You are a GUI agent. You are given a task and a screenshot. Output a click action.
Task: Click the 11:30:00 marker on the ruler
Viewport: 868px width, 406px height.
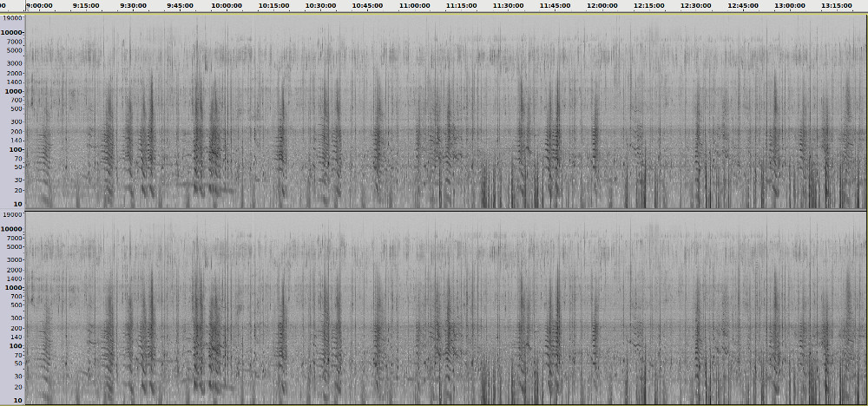(x=508, y=5)
